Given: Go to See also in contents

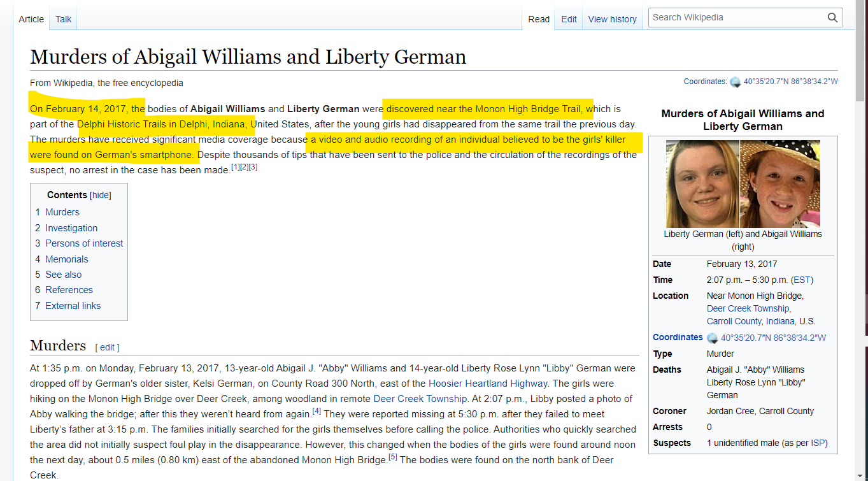Looking at the screenshot, I should click(x=64, y=275).
